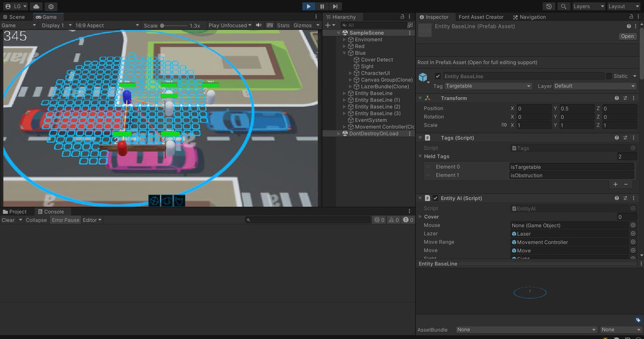
Task: Enable Error Pause in the Console
Action: 65,220
